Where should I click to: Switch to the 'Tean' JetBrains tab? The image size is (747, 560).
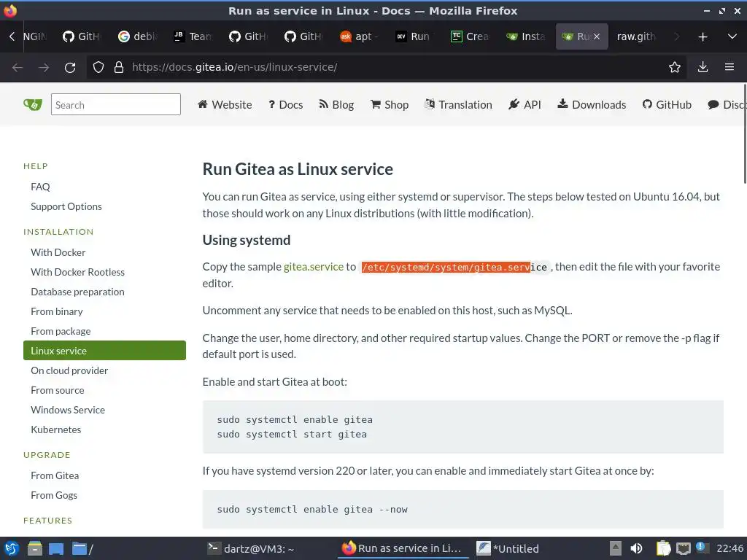[193, 36]
